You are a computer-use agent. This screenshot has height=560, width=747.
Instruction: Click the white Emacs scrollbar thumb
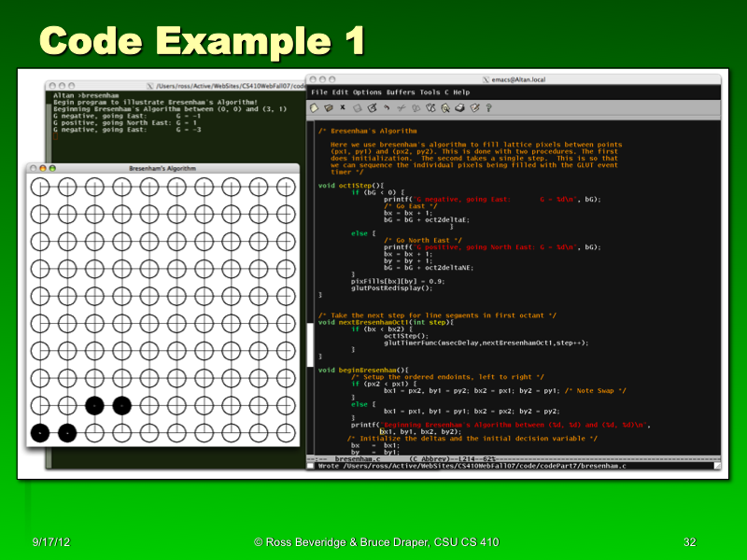point(310,344)
